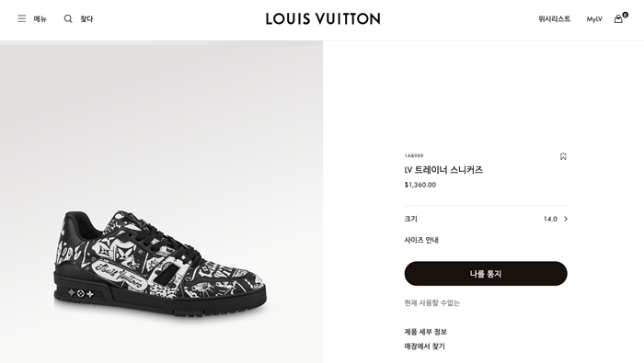This screenshot has height=363, width=644.
Task: Open the 크기 size selector row
Action: (x=486, y=219)
